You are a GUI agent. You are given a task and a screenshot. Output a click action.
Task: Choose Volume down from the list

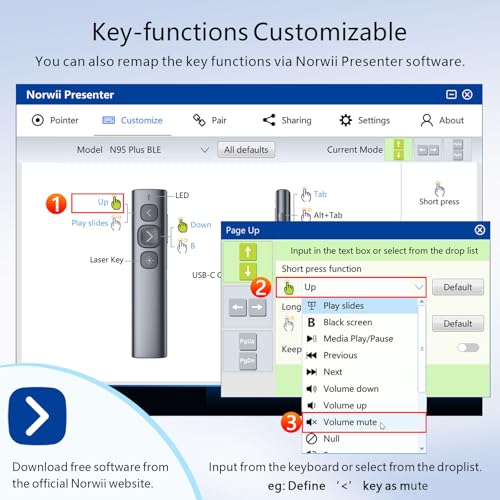pyautogui.click(x=360, y=389)
